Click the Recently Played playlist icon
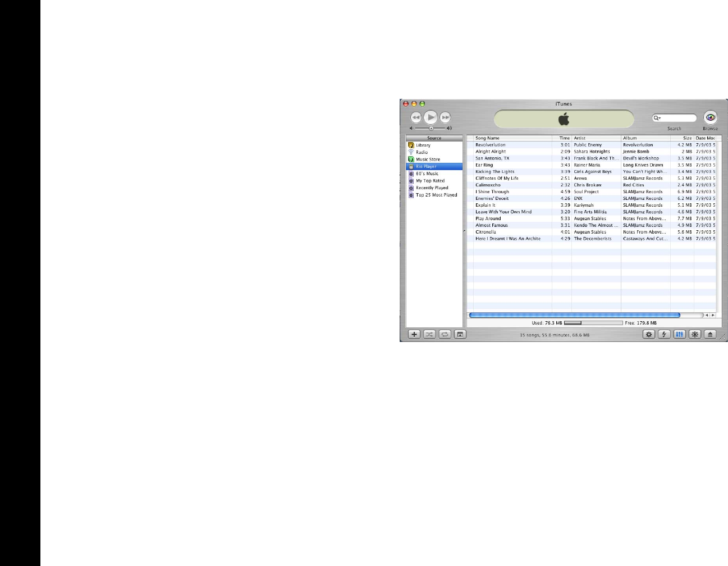Viewport: 728px width, 566px height. (x=411, y=188)
